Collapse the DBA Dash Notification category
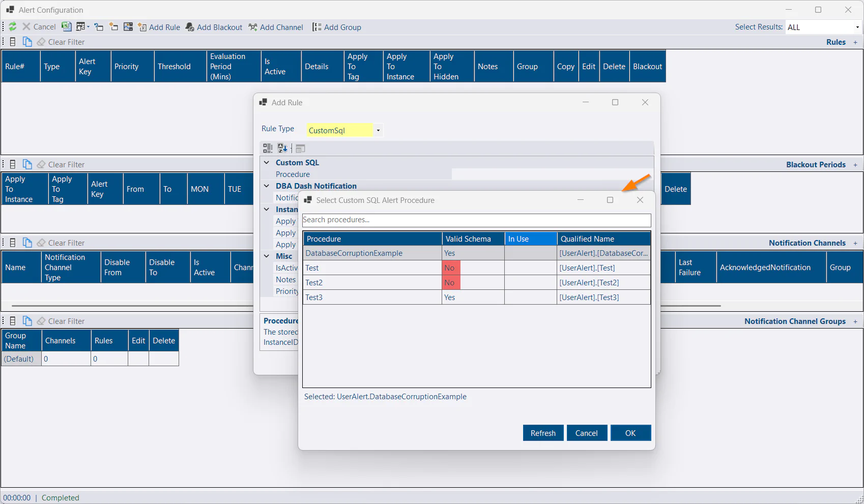This screenshot has height=504, width=864. pos(267,186)
